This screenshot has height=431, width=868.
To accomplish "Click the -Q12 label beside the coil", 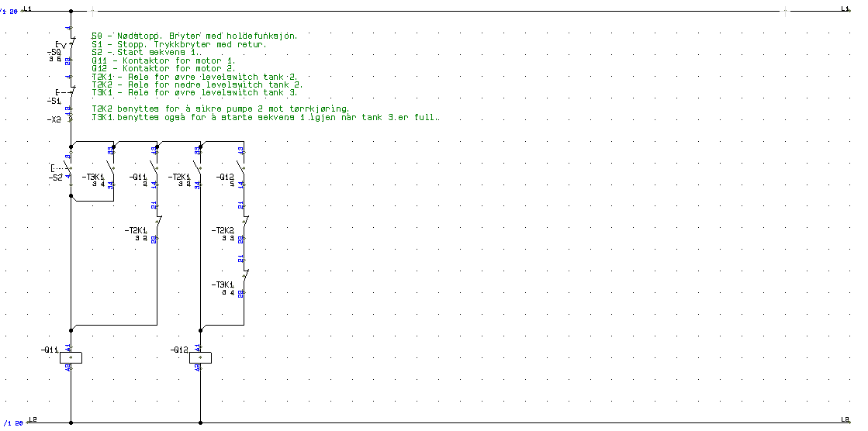I will (x=179, y=350).
